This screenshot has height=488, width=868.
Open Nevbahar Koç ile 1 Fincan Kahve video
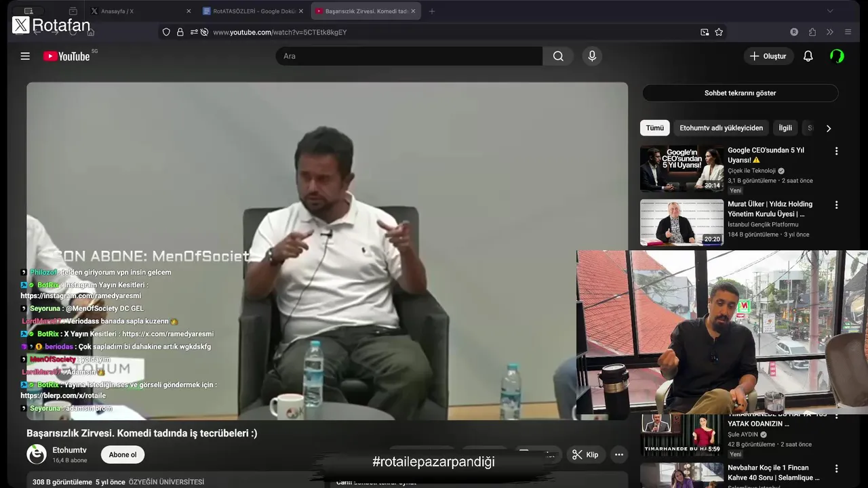pyautogui.click(x=774, y=472)
